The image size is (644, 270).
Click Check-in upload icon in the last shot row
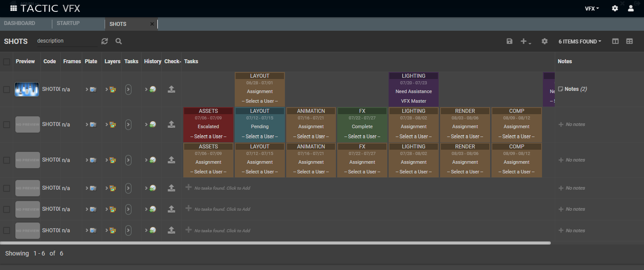click(x=171, y=230)
